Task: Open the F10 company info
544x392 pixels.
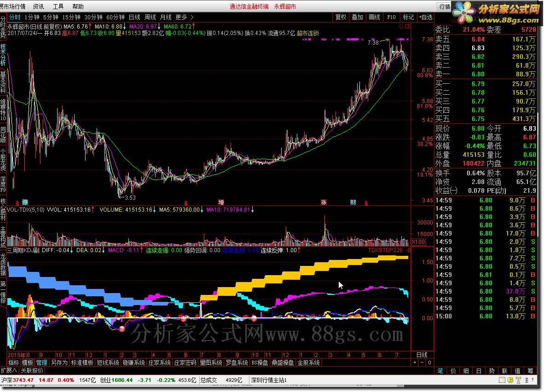Action: point(391,17)
